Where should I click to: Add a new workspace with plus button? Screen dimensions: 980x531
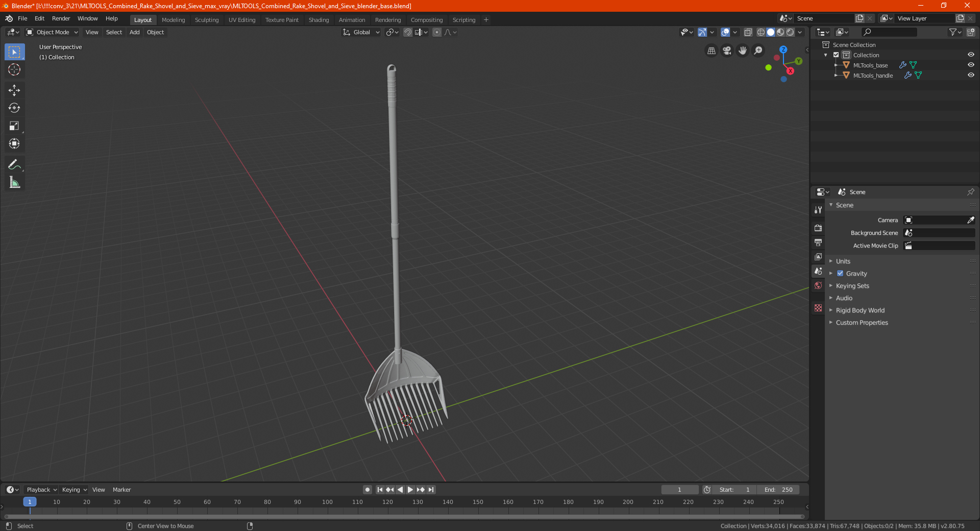tap(486, 20)
